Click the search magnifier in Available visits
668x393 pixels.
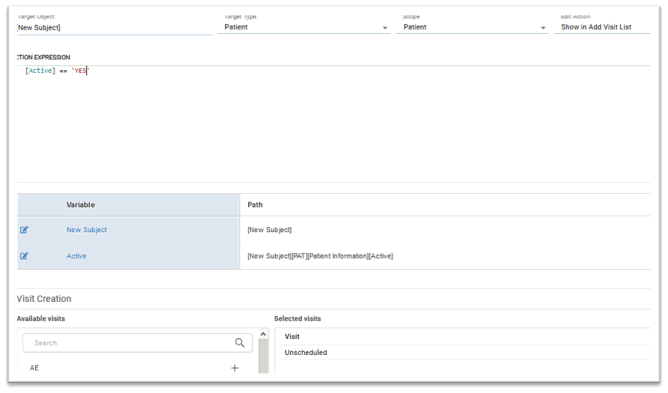click(239, 343)
